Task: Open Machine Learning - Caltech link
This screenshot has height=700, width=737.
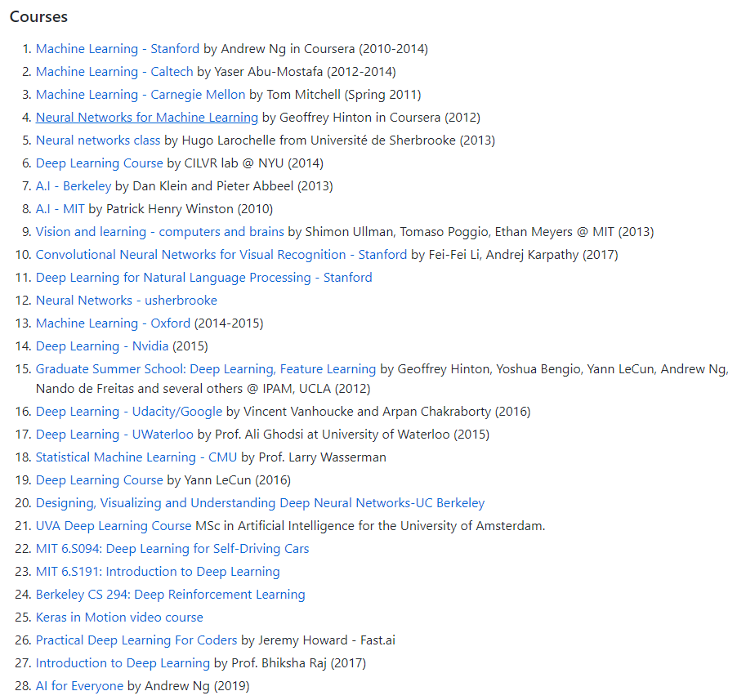Action: point(114,72)
